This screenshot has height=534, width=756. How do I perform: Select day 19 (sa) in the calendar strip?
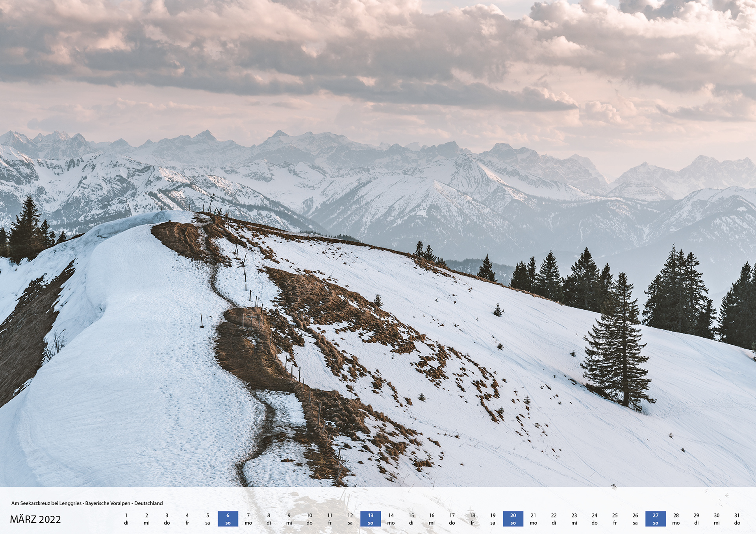coord(493,519)
